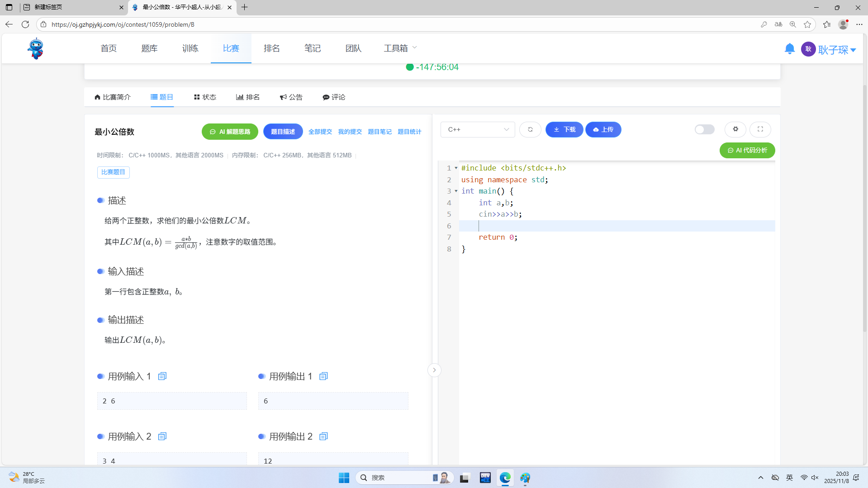Open the C++ language dropdown
This screenshot has width=868, height=488.
point(478,130)
